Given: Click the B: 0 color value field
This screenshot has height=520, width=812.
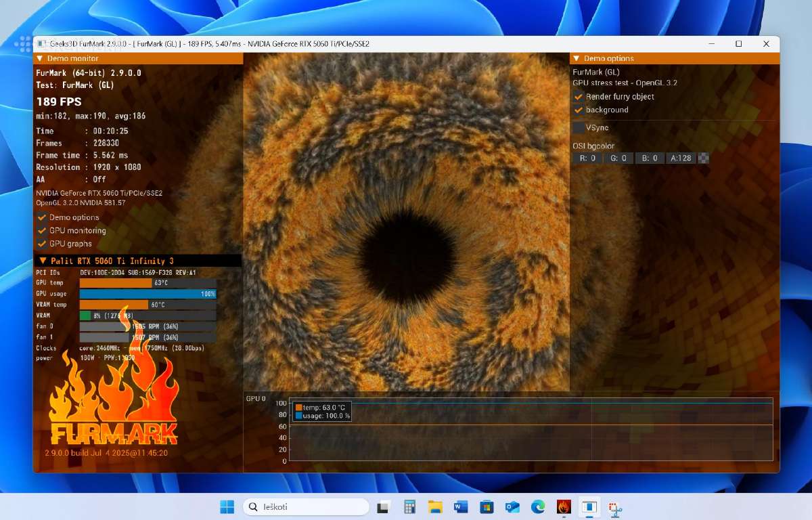Looking at the screenshot, I should pos(650,158).
